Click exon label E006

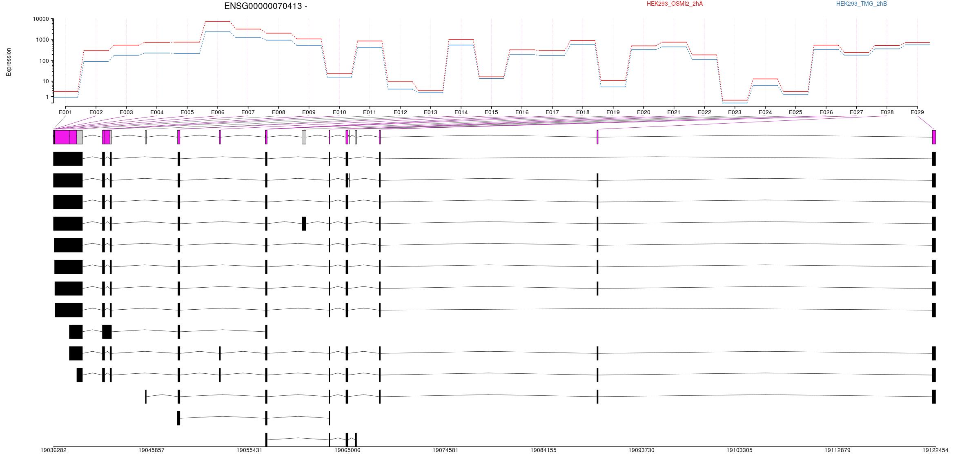click(218, 112)
